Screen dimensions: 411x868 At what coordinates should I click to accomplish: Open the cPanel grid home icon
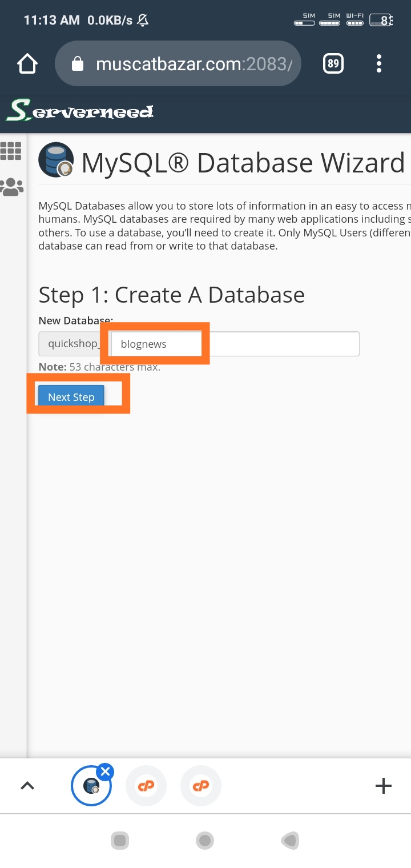pyautogui.click(x=11, y=151)
